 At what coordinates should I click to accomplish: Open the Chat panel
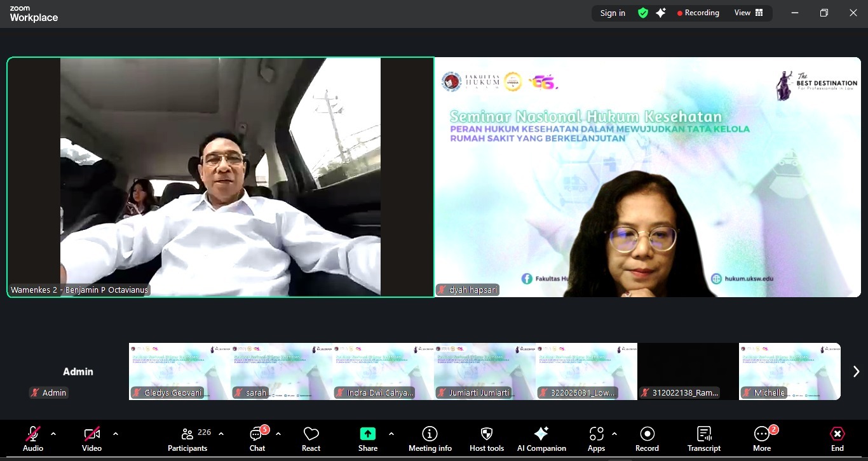(257, 438)
